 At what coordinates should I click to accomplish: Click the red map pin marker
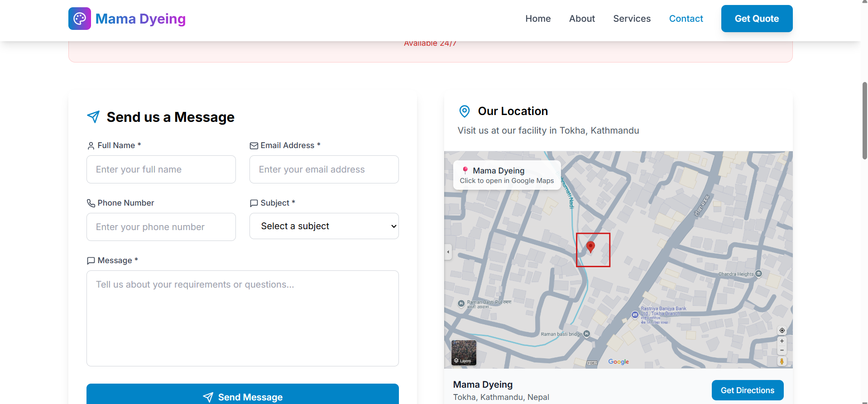pyautogui.click(x=590, y=247)
